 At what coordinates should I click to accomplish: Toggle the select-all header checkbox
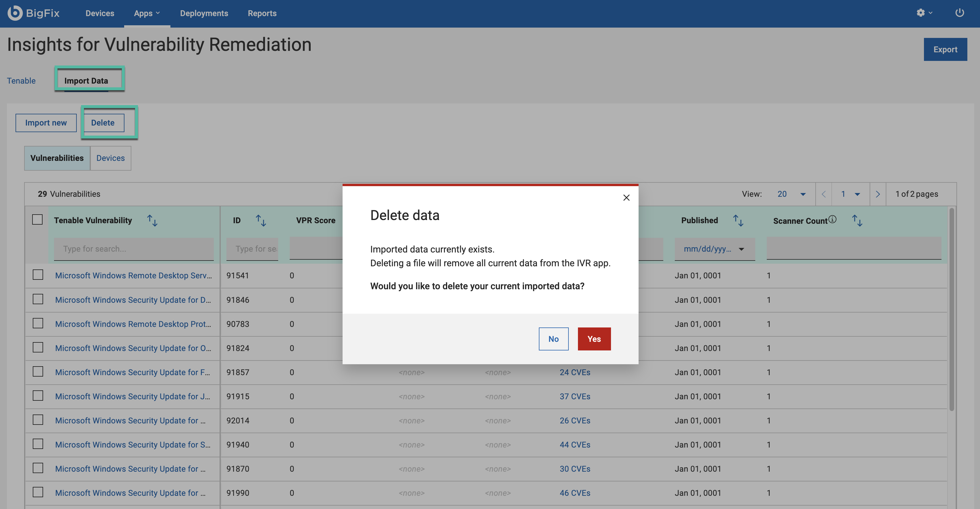tap(37, 220)
